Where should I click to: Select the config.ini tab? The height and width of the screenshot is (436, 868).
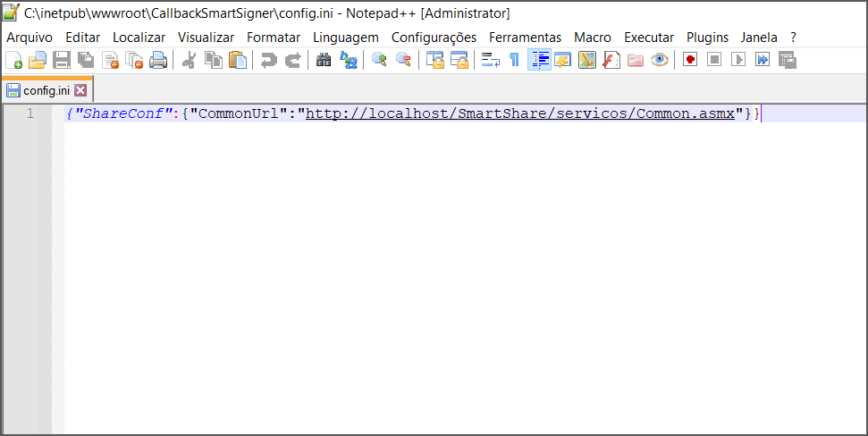click(x=46, y=91)
